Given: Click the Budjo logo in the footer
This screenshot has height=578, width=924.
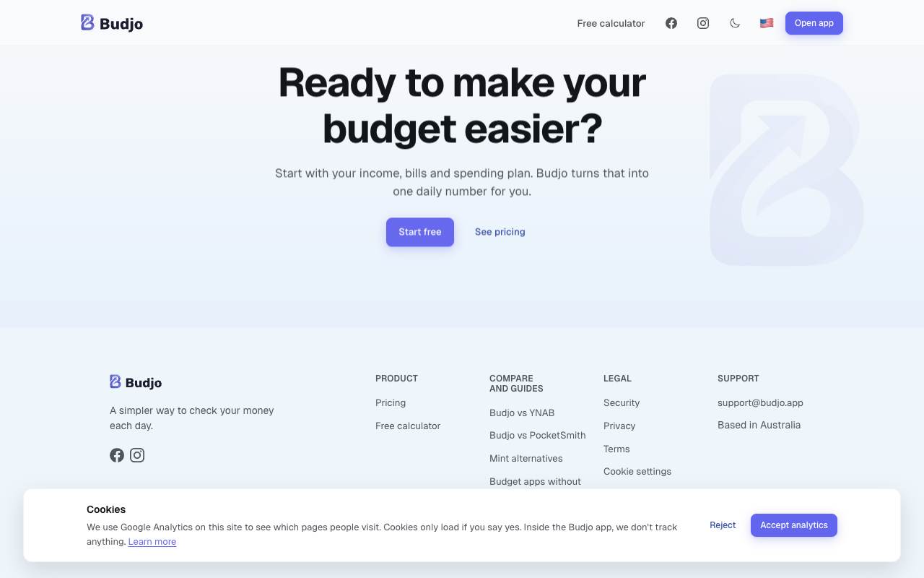Looking at the screenshot, I should [136, 382].
